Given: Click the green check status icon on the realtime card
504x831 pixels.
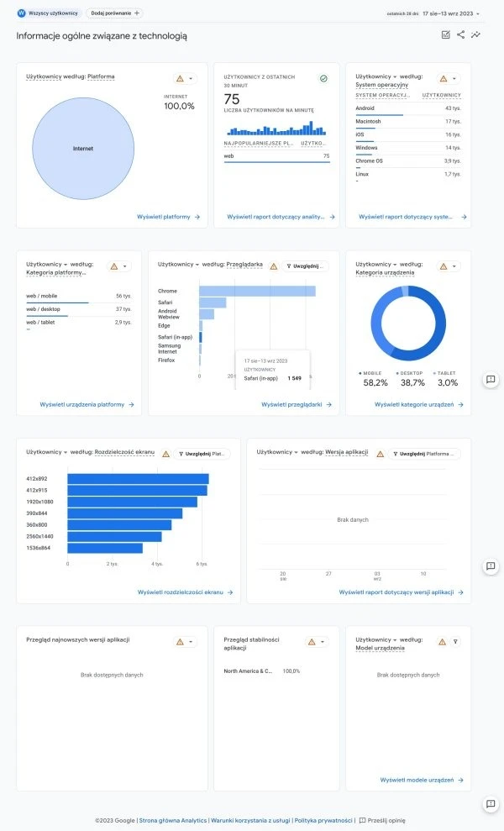Looking at the screenshot, I should (x=323, y=78).
